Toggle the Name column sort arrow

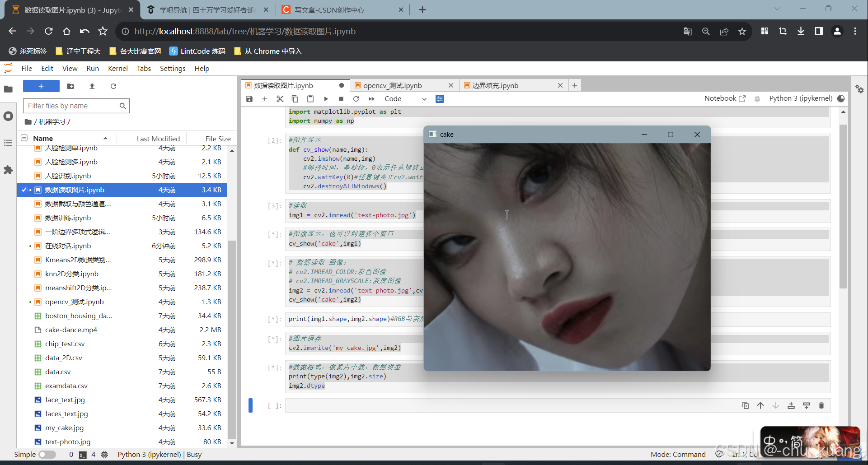point(105,138)
